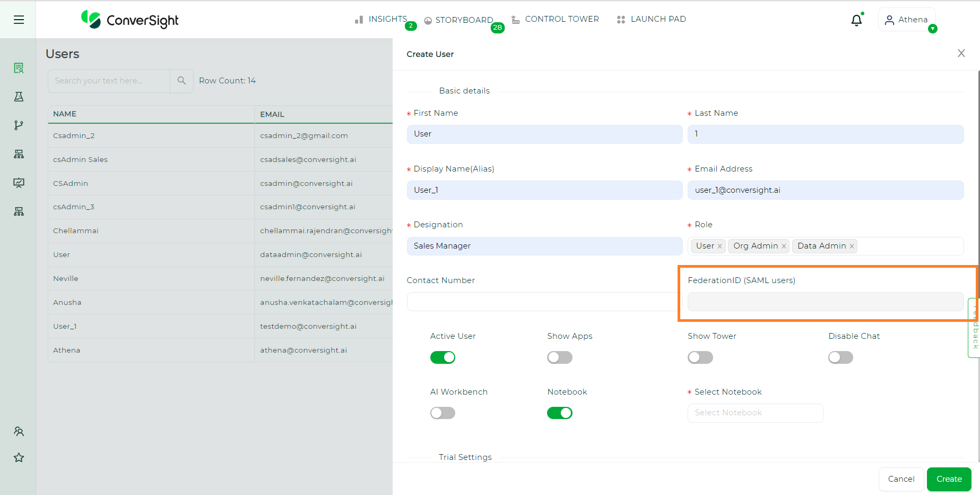Select the workflow branch icon in sidebar

click(19, 125)
